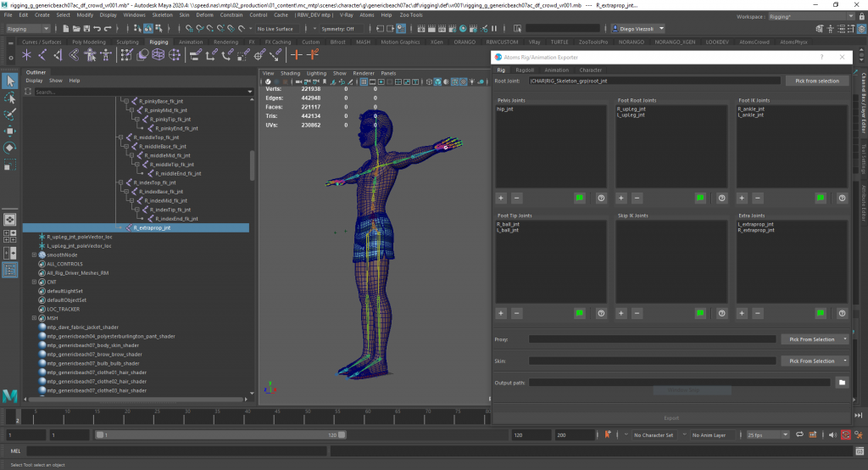Add joint to Pelvis Joints list
Screen dimensions: 868x470
click(x=501, y=198)
